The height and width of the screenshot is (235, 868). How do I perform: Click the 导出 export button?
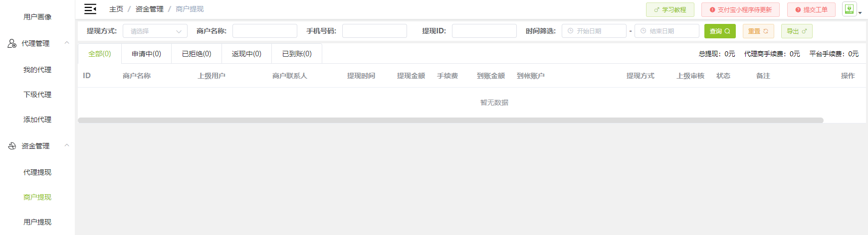(x=797, y=31)
